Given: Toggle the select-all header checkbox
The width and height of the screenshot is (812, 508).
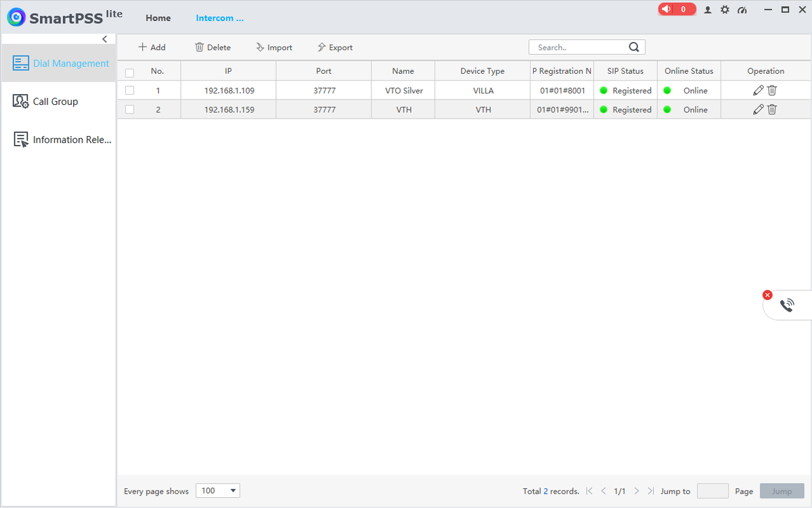Looking at the screenshot, I should [130, 72].
